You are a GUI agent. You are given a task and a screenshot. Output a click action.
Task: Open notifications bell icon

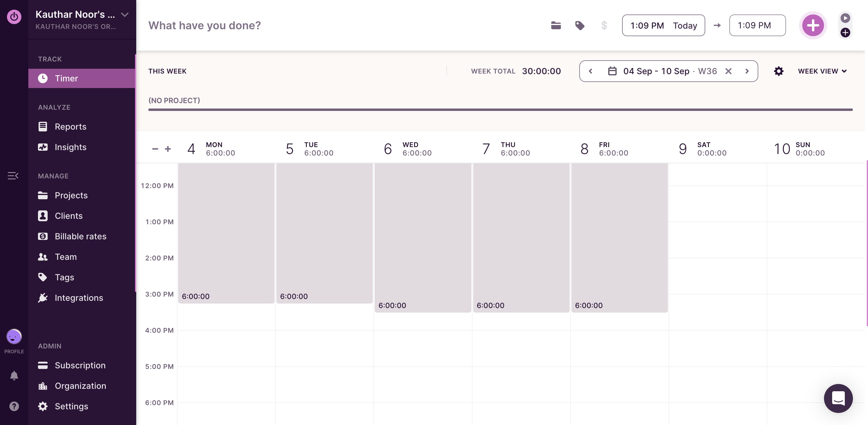click(x=14, y=375)
